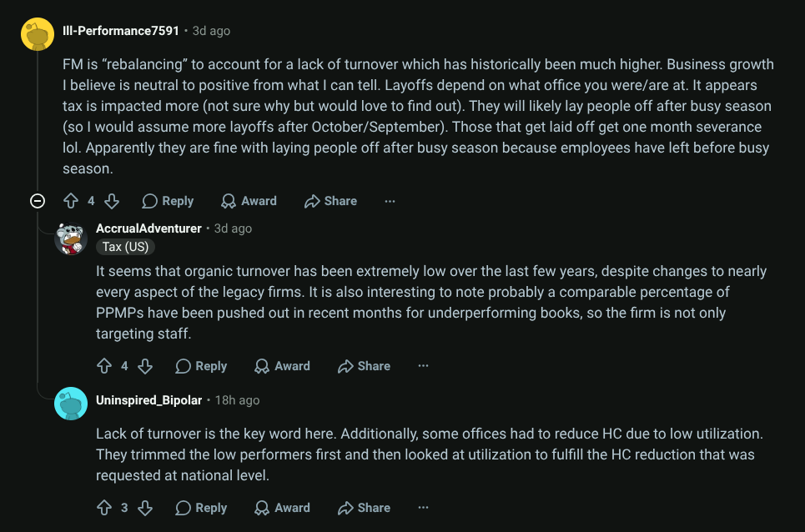Open more options on Uninspired_Bipolar's comment
Screen dimensions: 805x532
pyautogui.click(x=423, y=508)
